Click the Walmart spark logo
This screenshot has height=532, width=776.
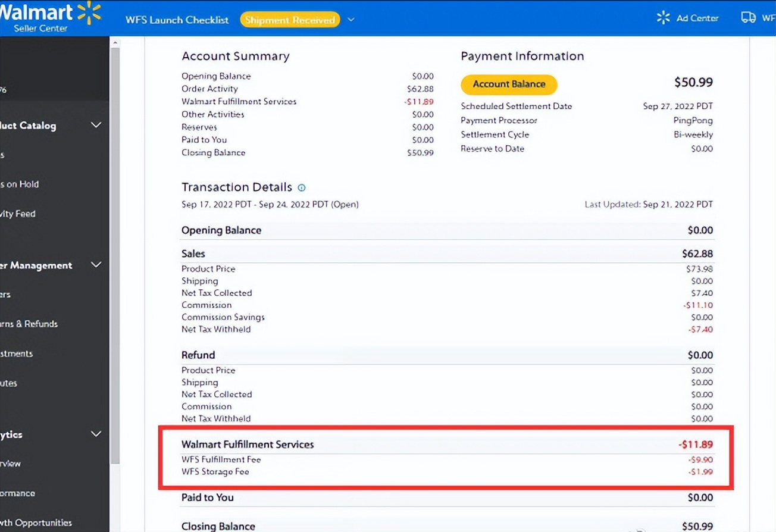click(x=89, y=12)
